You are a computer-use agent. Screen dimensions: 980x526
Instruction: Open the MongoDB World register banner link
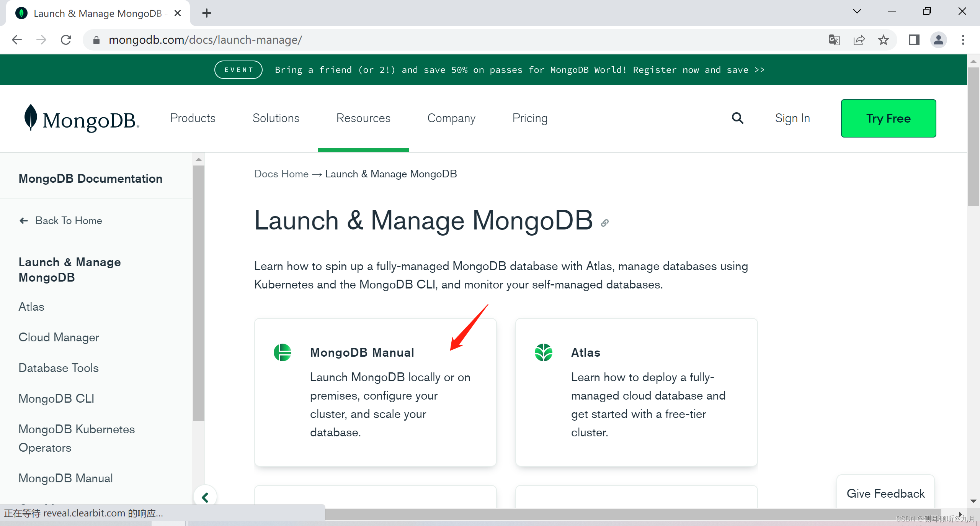click(x=519, y=70)
